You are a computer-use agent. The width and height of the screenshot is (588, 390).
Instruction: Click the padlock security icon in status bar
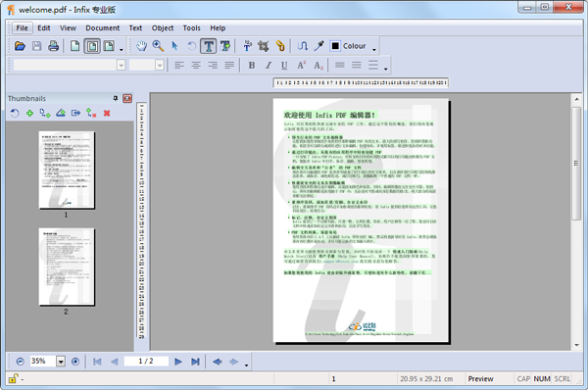point(13,379)
